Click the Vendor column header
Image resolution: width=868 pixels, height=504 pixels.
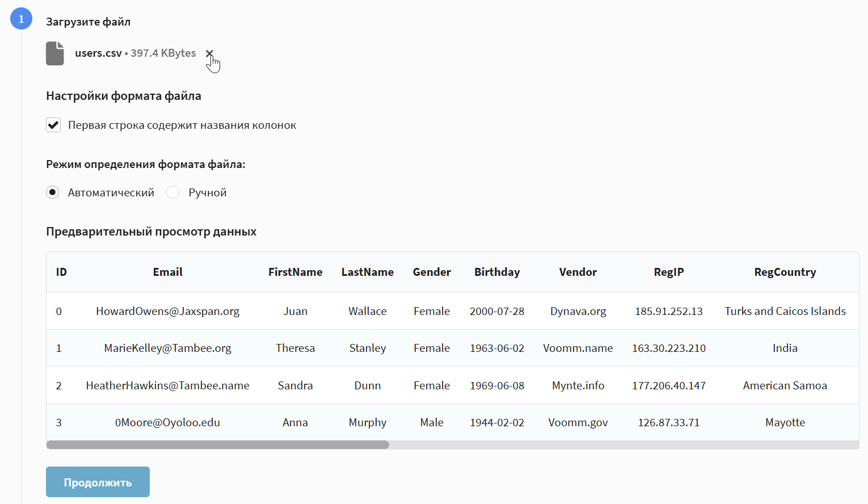point(578,272)
